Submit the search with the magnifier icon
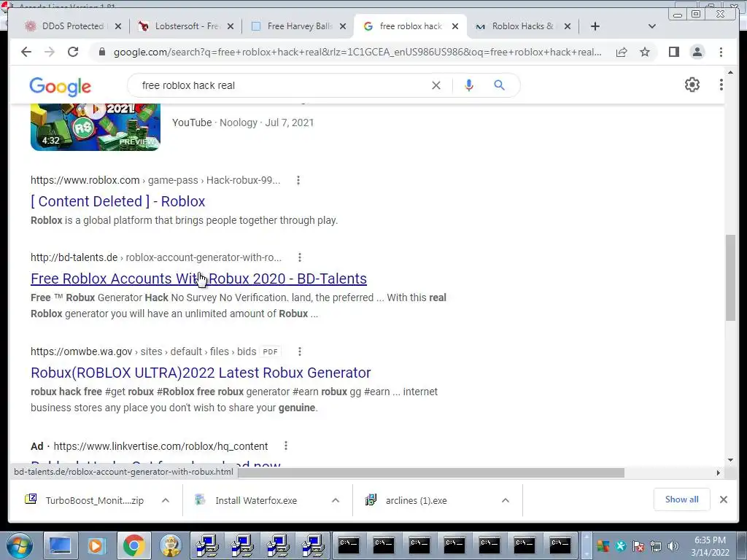The width and height of the screenshot is (747, 560). 499,85
